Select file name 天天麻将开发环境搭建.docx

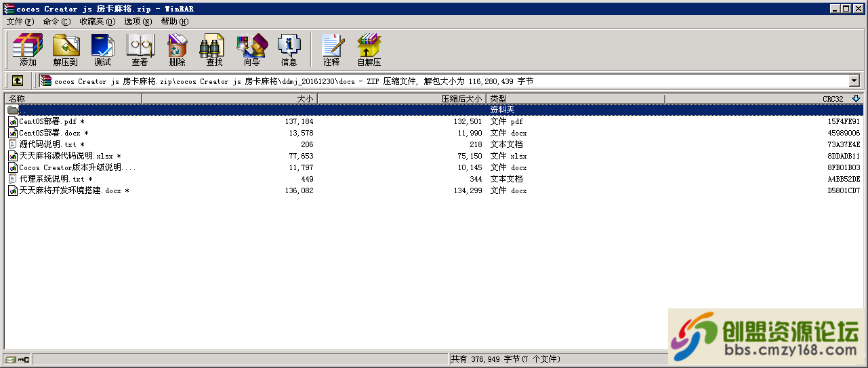click(75, 190)
